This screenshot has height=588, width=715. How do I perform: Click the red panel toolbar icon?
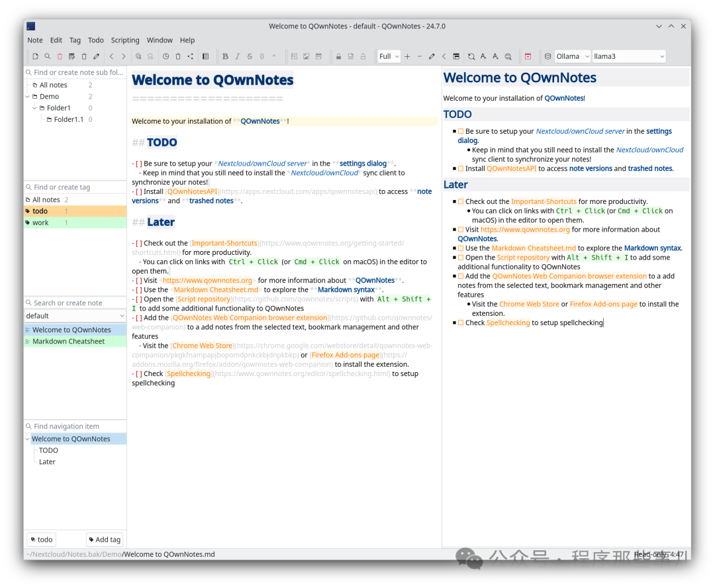pos(528,56)
